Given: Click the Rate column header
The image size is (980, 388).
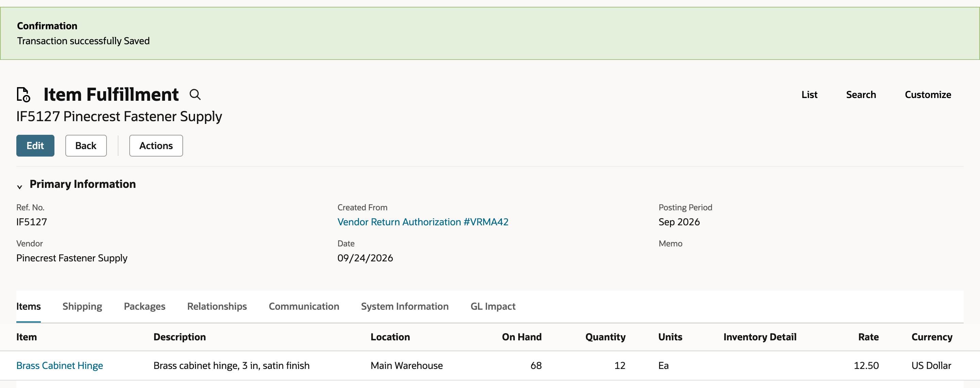Looking at the screenshot, I should [868, 337].
